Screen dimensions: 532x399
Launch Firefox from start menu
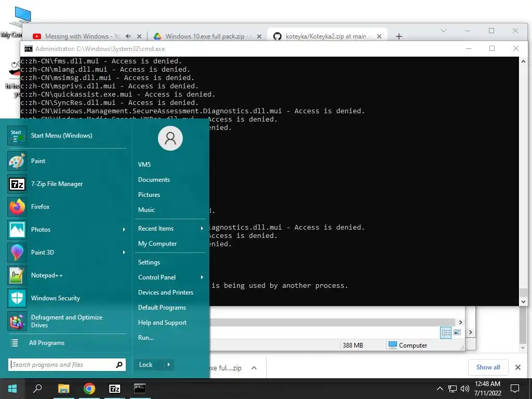click(x=67, y=207)
